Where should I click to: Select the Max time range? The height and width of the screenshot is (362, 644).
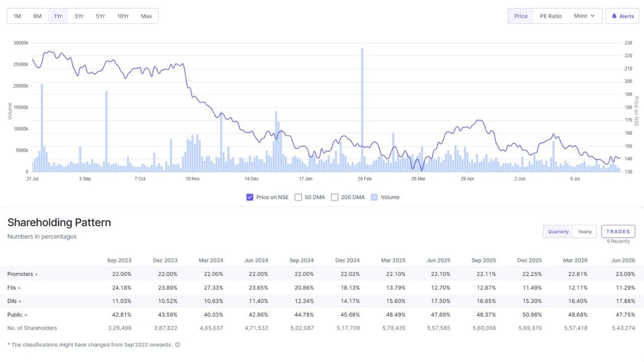[146, 16]
